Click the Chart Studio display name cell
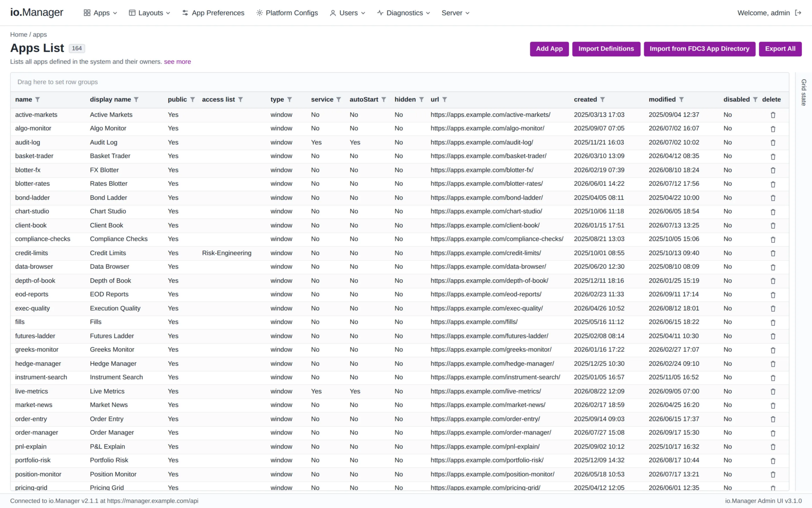 [x=108, y=211]
